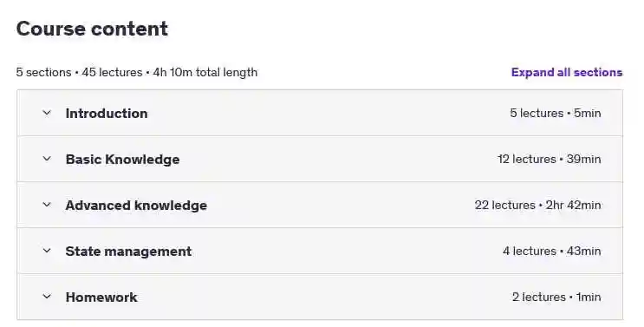Click the 5 lectures • 5min label
644x327 pixels.
[556, 113]
